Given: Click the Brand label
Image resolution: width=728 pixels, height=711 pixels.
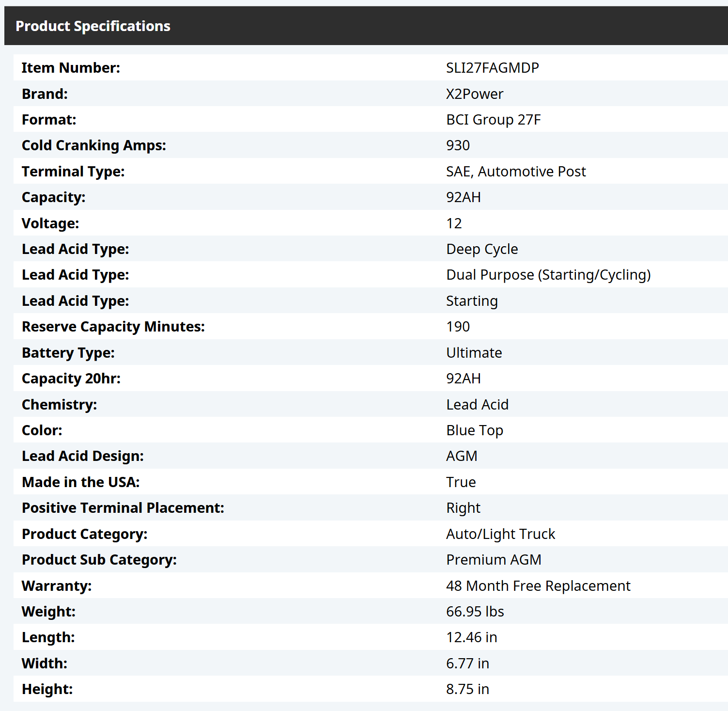Looking at the screenshot, I should pyautogui.click(x=45, y=94).
